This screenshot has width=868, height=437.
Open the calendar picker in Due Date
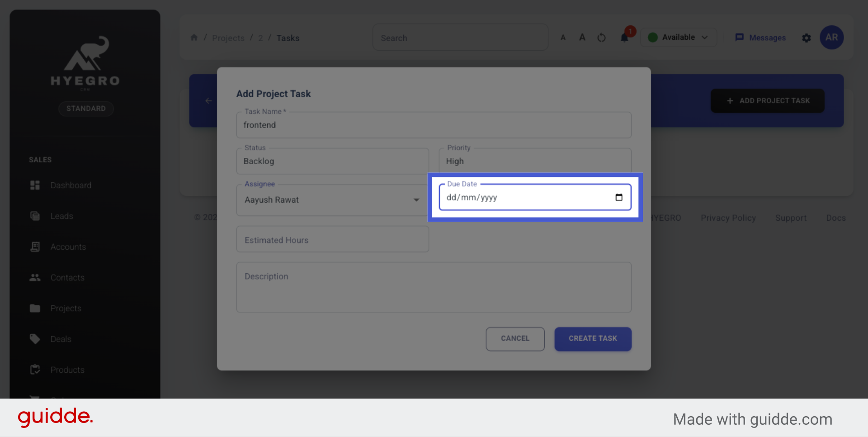coord(619,197)
